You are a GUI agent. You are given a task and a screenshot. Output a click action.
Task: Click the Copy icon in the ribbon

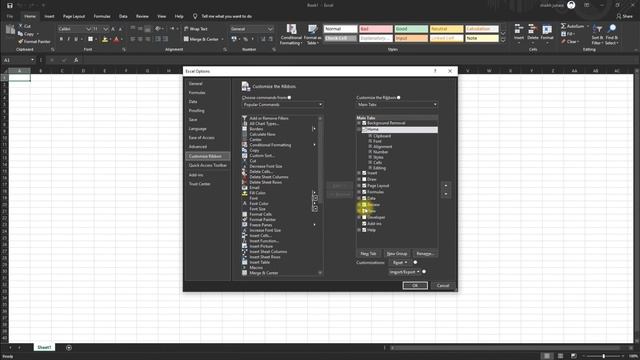coord(21,34)
